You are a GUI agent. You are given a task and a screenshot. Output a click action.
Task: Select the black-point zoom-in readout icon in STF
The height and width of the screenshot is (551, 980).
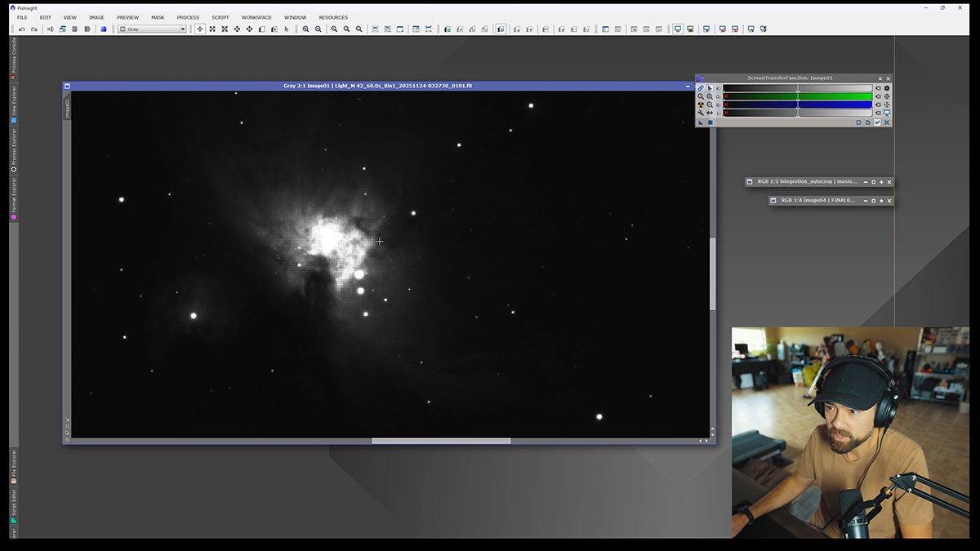[709, 96]
